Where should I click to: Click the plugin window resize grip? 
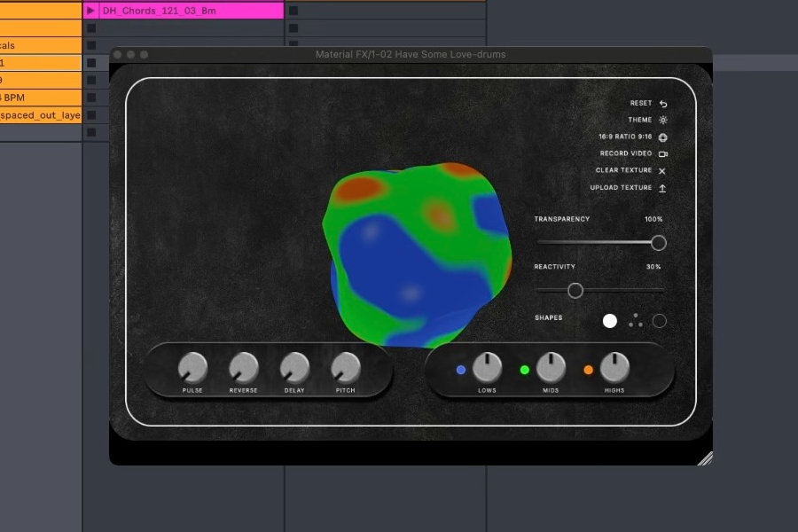pyautogui.click(x=705, y=458)
